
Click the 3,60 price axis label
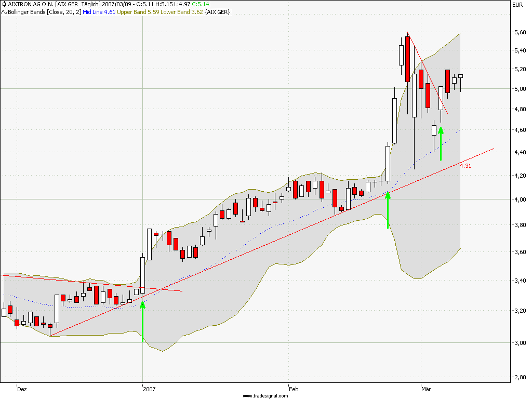tap(520, 252)
